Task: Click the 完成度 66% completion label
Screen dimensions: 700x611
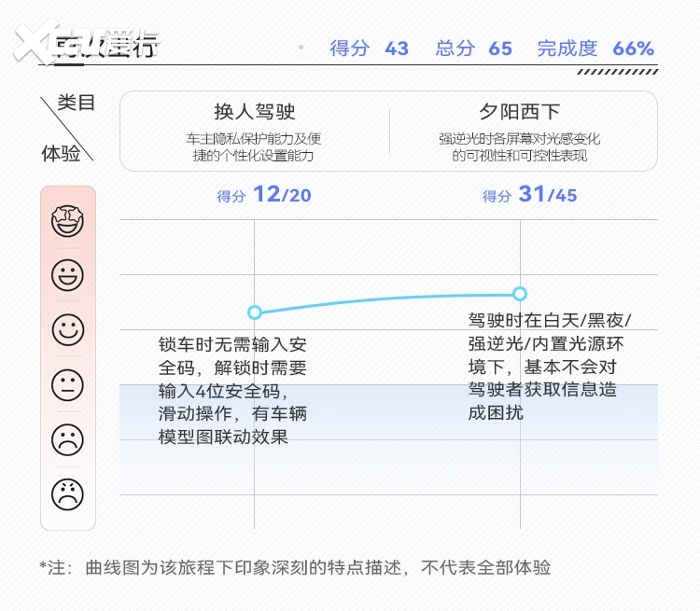Action: 595,49
